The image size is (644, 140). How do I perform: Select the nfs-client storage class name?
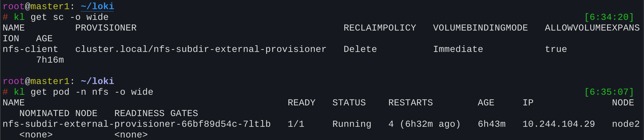tap(30, 49)
